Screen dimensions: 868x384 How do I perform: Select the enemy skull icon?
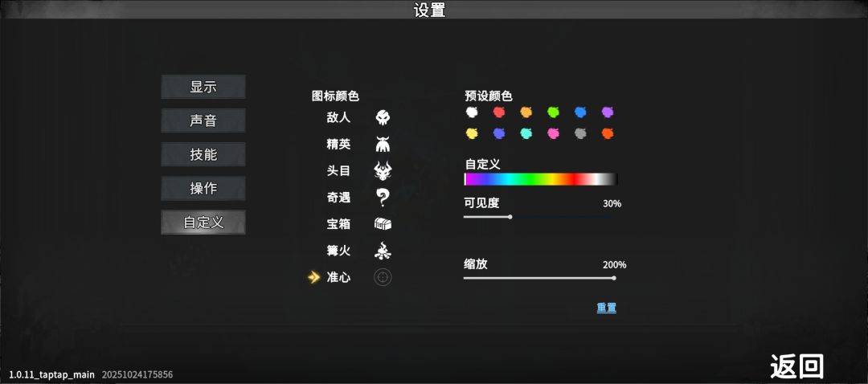383,117
